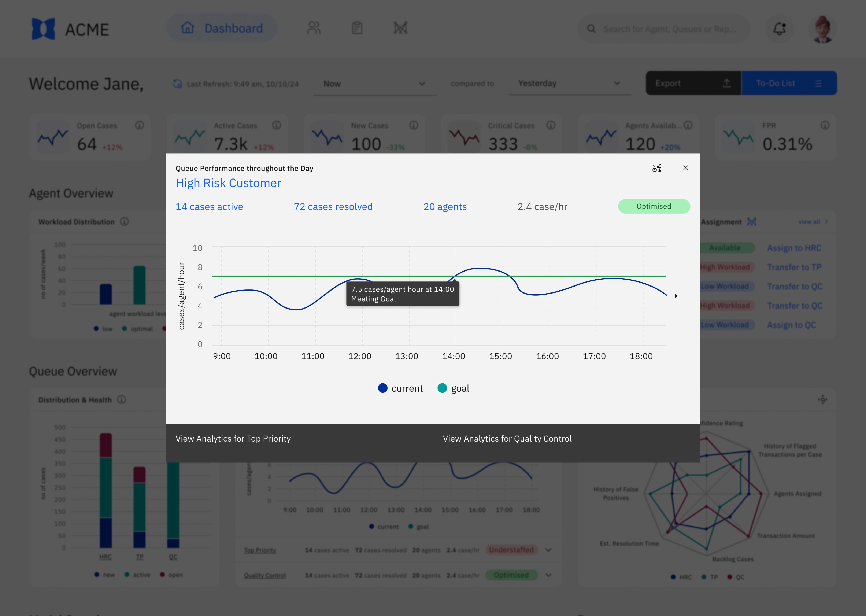This screenshot has height=616, width=866.
Task: Open View Analytics for Quality Control
Action: coord(566,443)
